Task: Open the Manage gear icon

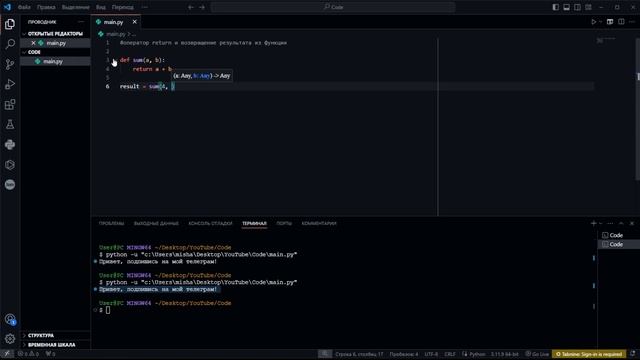Action: [10, 338]
